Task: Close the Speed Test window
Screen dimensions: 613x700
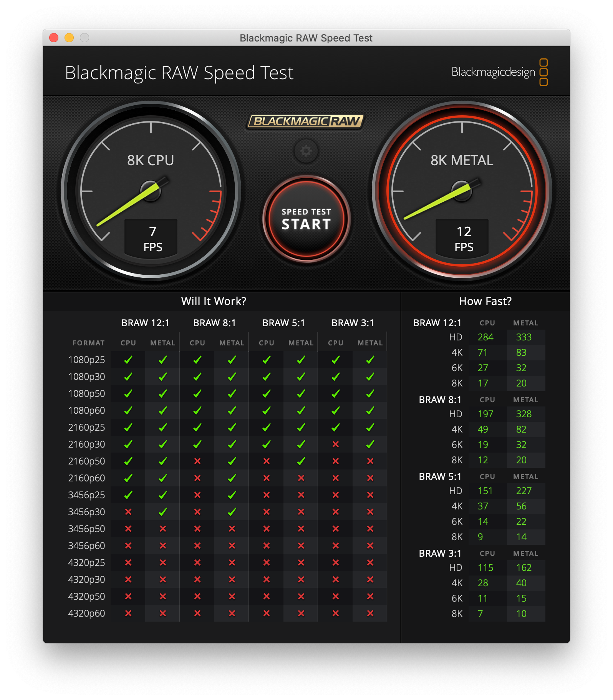Action: pos(54,38)
